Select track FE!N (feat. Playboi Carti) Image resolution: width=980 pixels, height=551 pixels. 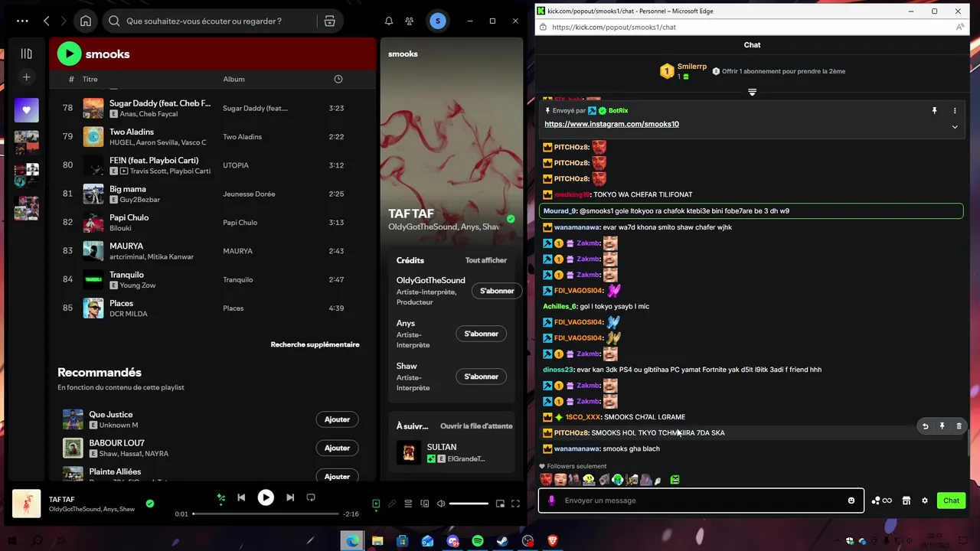click(212, 165)
